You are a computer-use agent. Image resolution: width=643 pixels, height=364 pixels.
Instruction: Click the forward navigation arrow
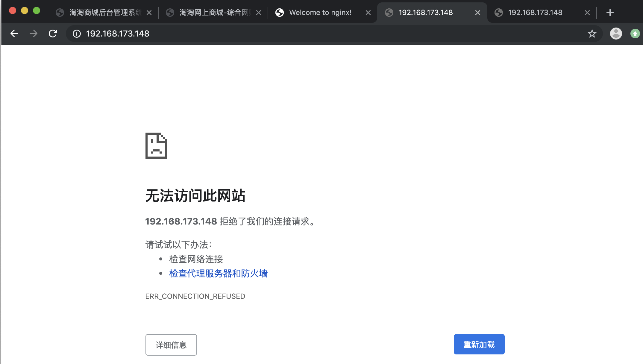[34, 34]
